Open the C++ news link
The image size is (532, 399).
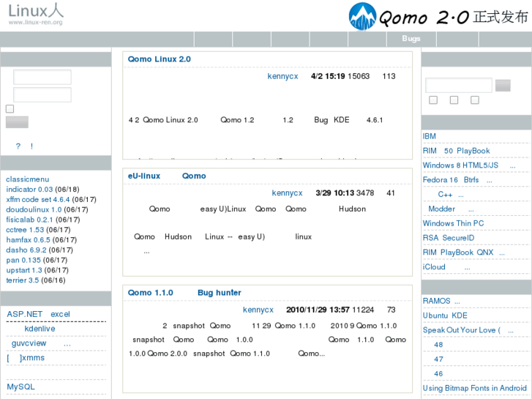pyautogui.click(x=451, y=195)
